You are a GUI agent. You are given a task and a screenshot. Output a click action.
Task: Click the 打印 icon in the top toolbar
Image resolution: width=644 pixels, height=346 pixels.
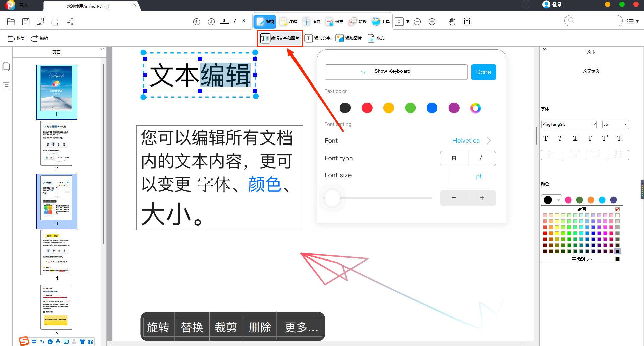(55, 21)
